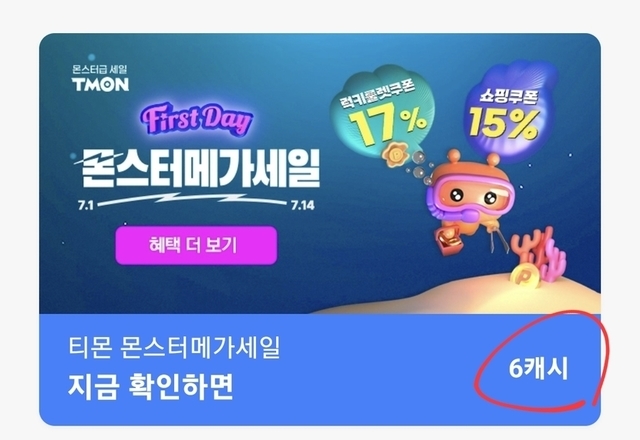Click the 6캐시 reward label
Viewport: 640px width, 440px height.
pos(538,369)
